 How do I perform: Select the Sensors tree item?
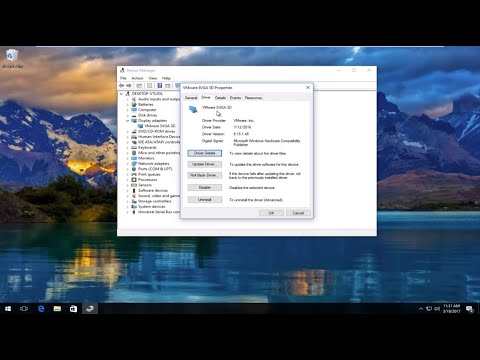tap(145, 185)
